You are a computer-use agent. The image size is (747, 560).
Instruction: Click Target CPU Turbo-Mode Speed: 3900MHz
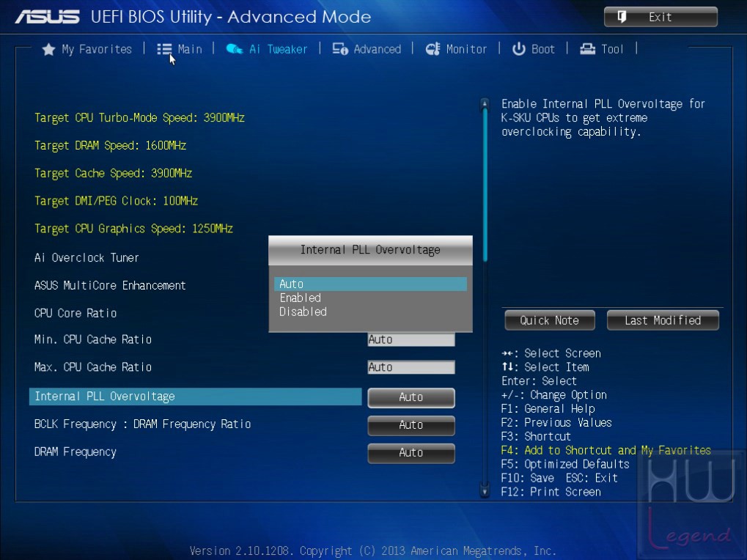pos(139,117)
